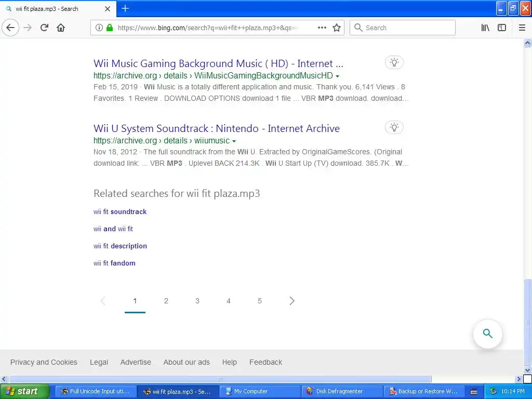Click the system tray icon beside the clock
The image size is (532, 399).
pyautogui.click(x=494, y=392)
